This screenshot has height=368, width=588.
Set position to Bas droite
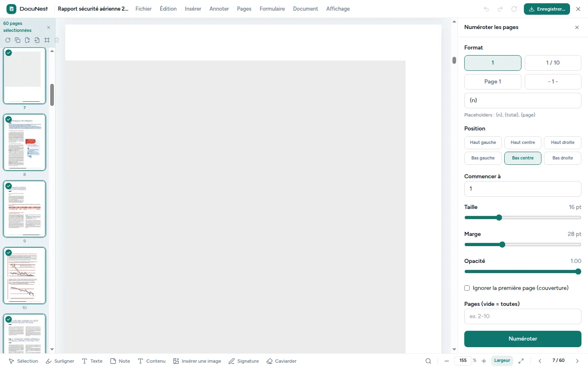click(x=563, y=158)
